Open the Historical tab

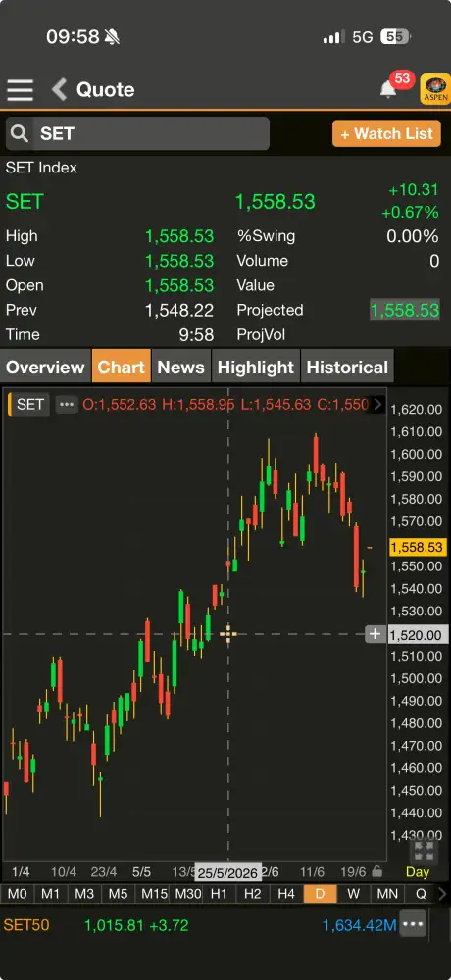[347, 367]
